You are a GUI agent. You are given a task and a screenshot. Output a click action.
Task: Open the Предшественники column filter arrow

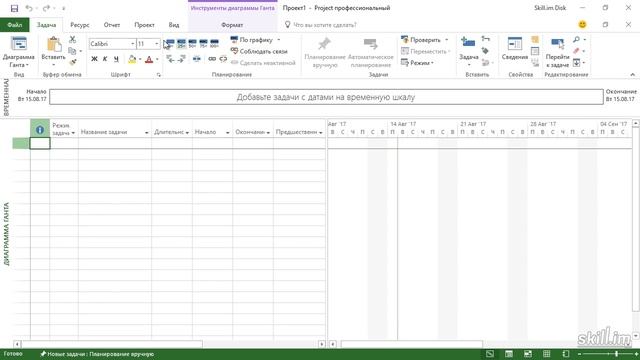tap(320, 133)
